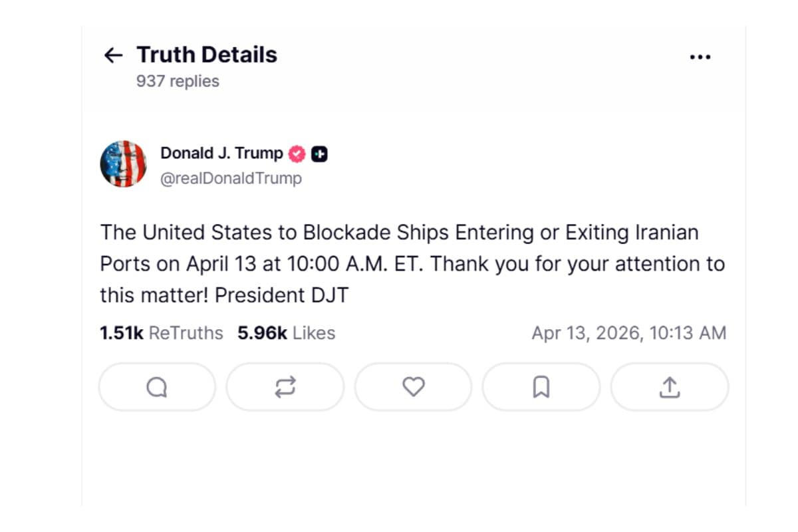Screen dimensions: 798x532
Task: Click the 937 replies count
Action: tap(178, 81)
